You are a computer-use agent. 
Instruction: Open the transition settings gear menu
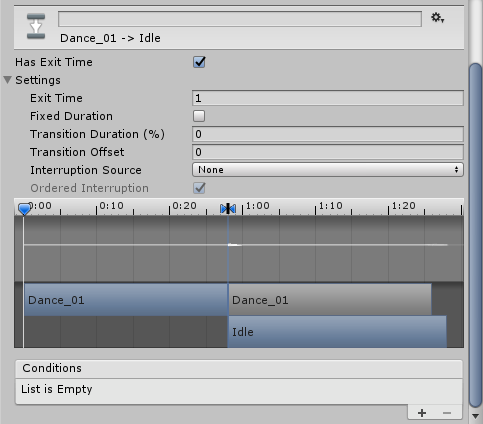[437, 18]
